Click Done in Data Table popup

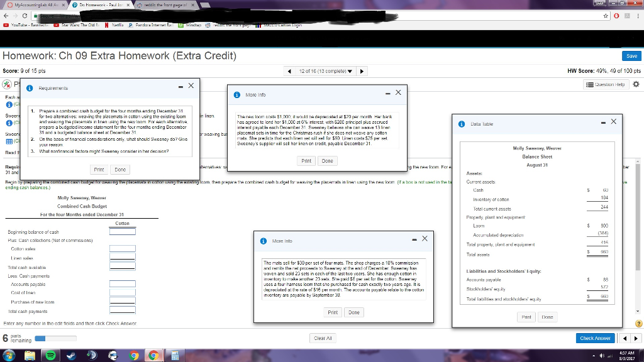[x=548, y=317]
